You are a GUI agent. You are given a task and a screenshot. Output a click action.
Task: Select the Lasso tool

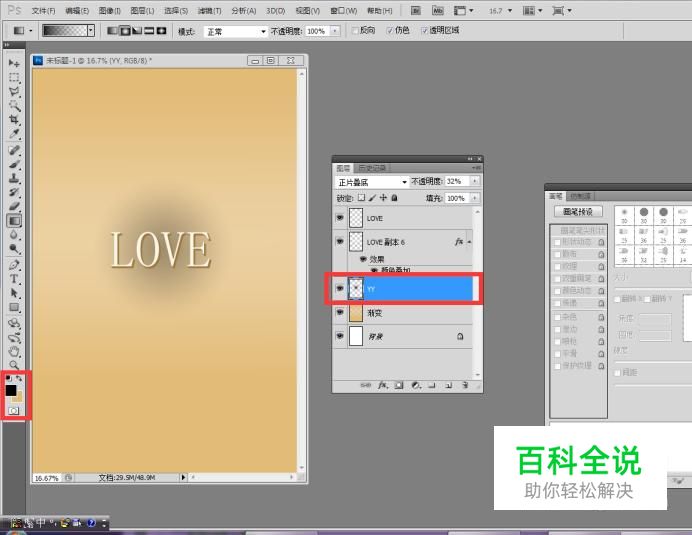[x=14, y=92]
